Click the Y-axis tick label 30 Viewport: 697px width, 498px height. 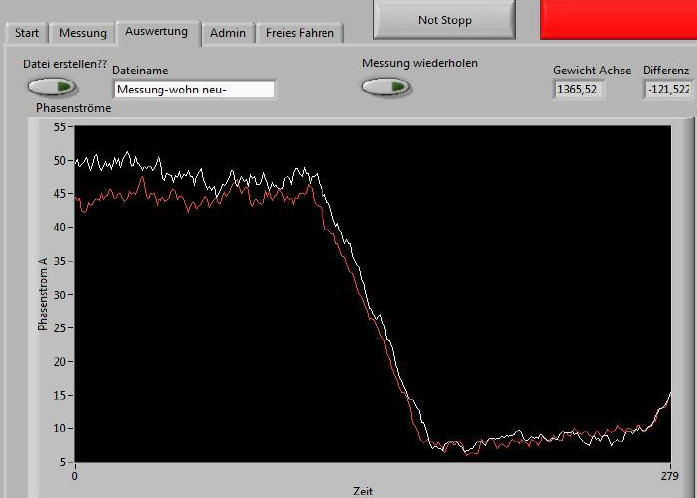(x=60, y=295)
